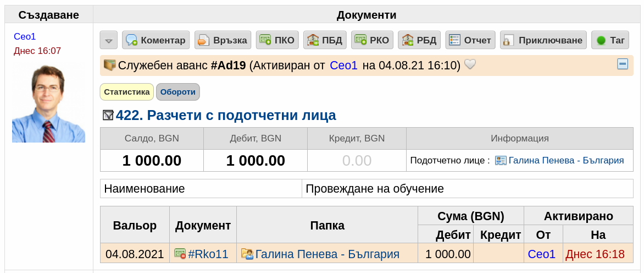Open the Отчет report button
This screenshot has width=644, height=273.
pyautogui.click(x=470, y=40)
